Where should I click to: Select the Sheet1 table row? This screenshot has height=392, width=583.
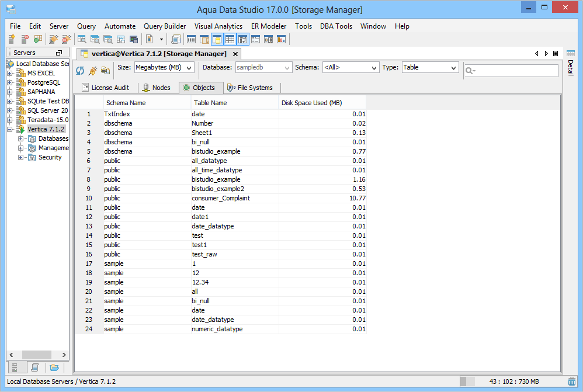point(220,133)
